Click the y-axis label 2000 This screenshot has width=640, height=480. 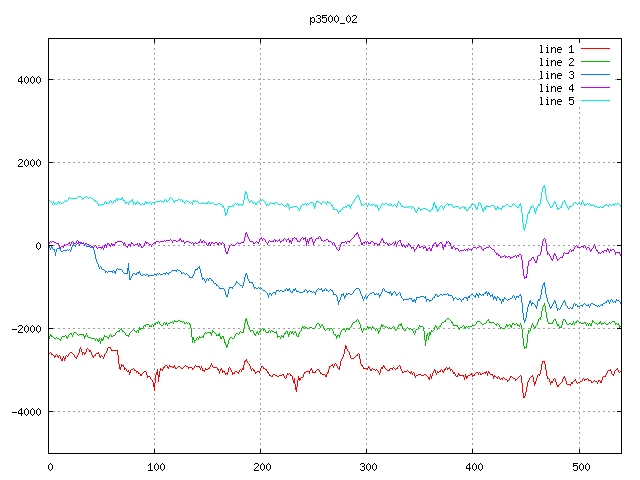[x=29, y=163]
